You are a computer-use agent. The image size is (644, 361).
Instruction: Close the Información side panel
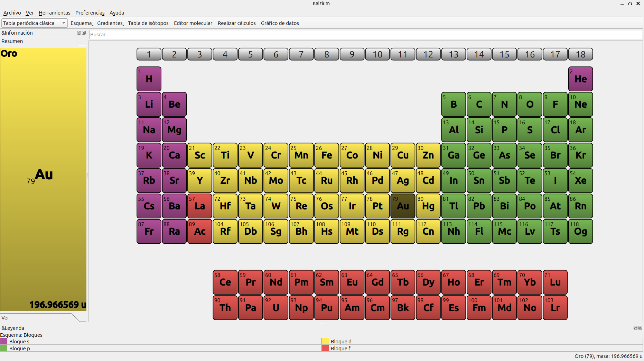point(84,33)
